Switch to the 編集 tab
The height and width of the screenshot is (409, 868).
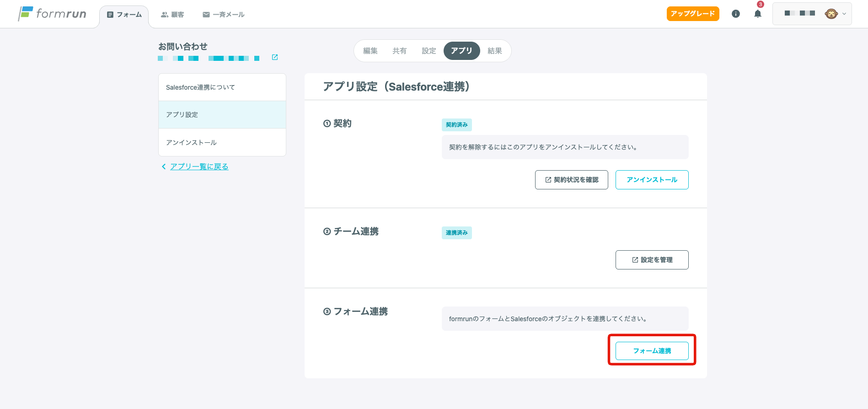click(x=370, y=51)
